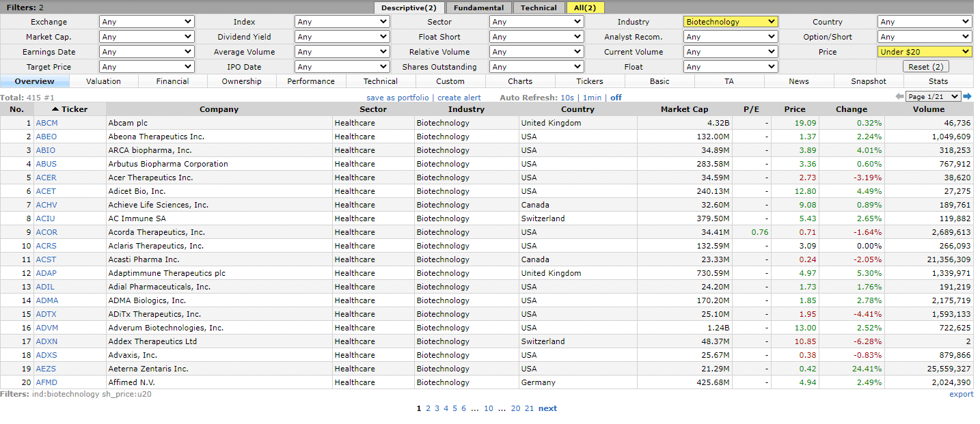Screen dimensions: 980x424
Task: Sort by P/E column header
Action: tap(752, 109)
